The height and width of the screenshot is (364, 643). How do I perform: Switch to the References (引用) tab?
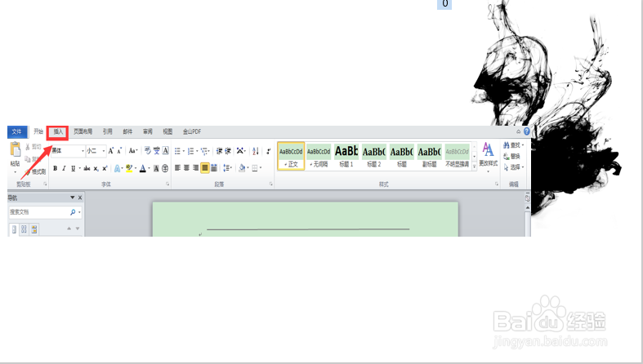tap(108, 132)
